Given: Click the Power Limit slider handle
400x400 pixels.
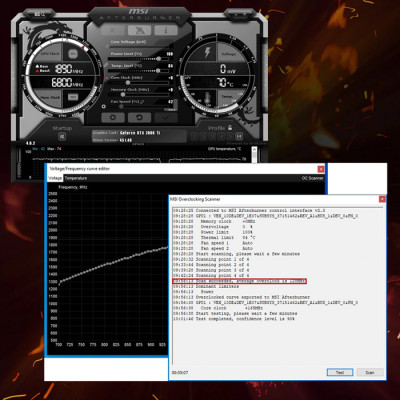Looking at the screenshot, I should [158, 59].
